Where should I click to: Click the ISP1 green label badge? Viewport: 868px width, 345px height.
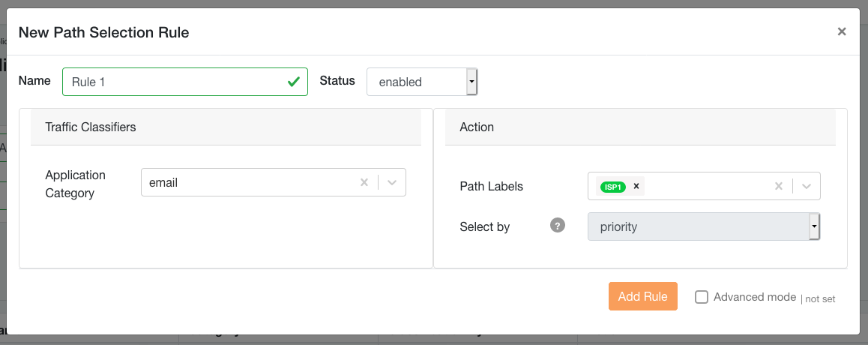point(613,187)
